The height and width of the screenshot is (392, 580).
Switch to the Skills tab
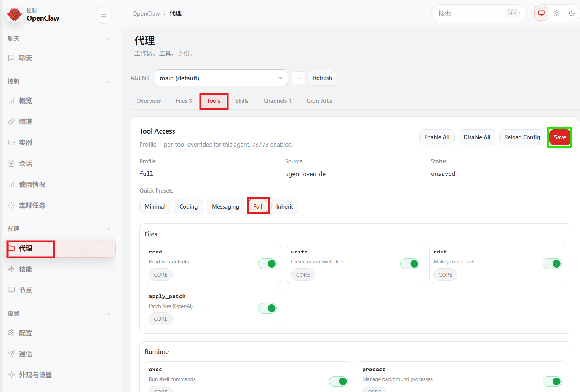click(x=242, y=101)
